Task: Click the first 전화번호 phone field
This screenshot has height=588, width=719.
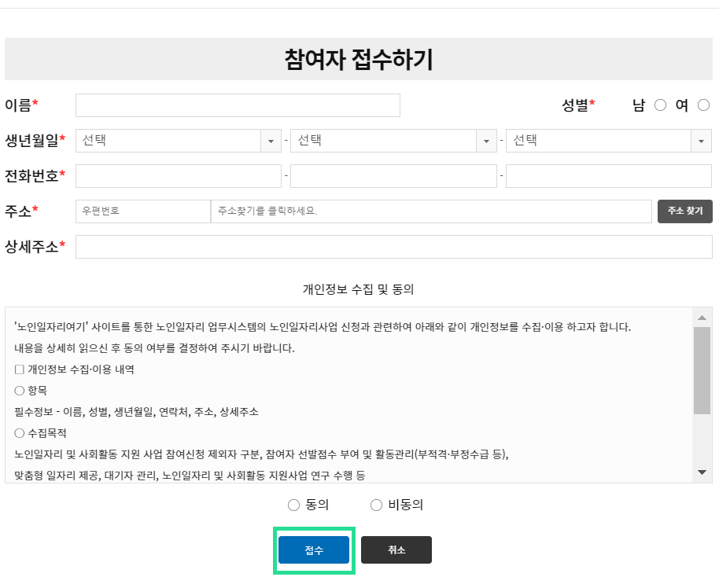Action: click(x=179, y=176)
